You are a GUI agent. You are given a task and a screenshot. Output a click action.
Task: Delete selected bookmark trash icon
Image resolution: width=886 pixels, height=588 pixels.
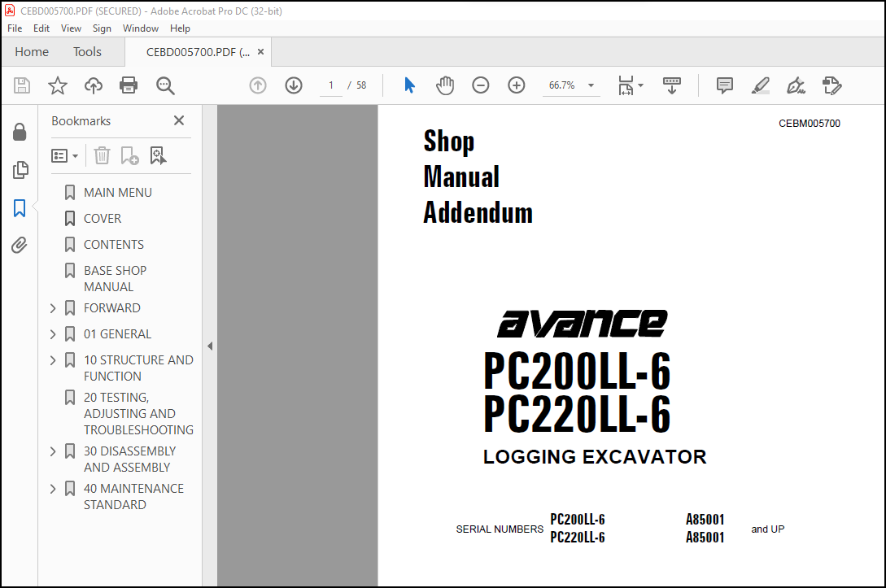pos(102,155)
